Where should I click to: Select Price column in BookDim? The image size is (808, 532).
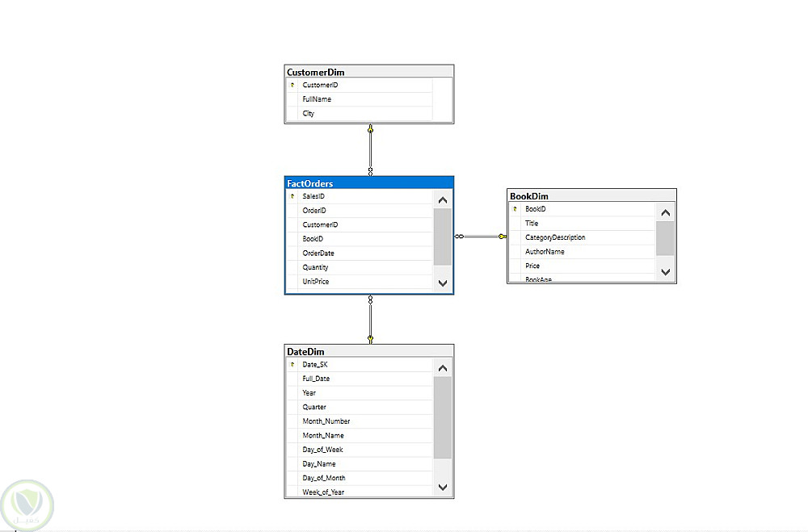click(583, 266)
